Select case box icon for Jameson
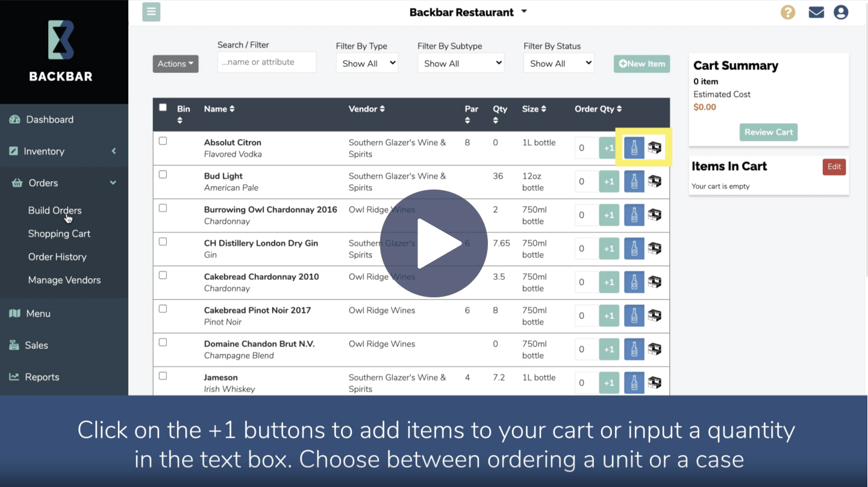Image resolution: width=868 pixels, height=487 pixels. (x=655, y=383)
